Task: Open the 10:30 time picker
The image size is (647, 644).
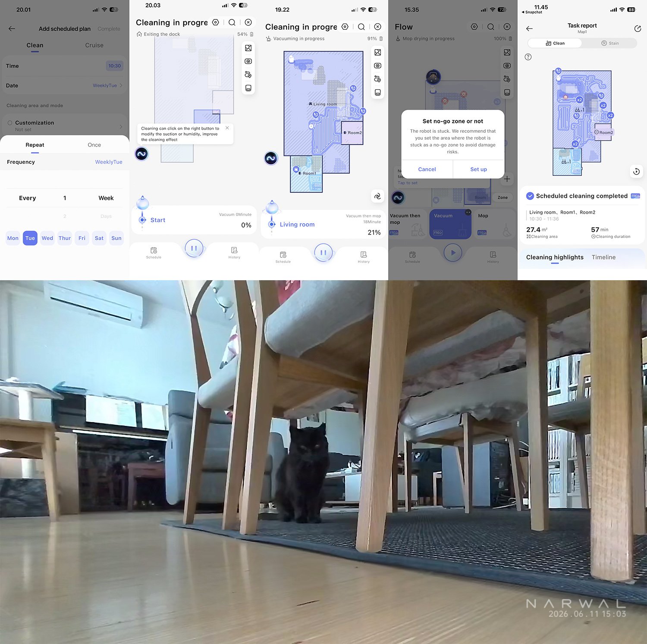Action: (x=115, y=66)
